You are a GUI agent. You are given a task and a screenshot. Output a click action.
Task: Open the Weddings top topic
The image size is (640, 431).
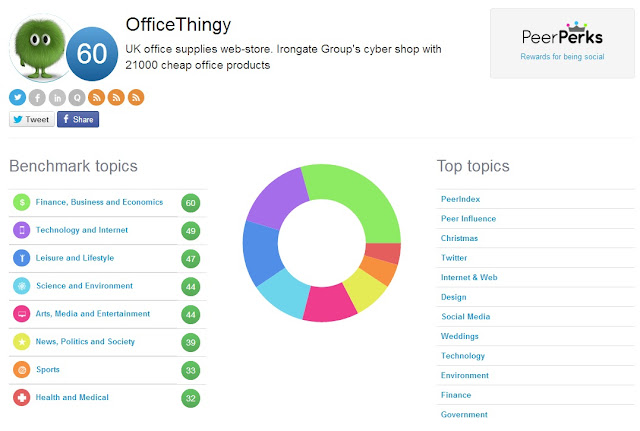tap(460, 336)
